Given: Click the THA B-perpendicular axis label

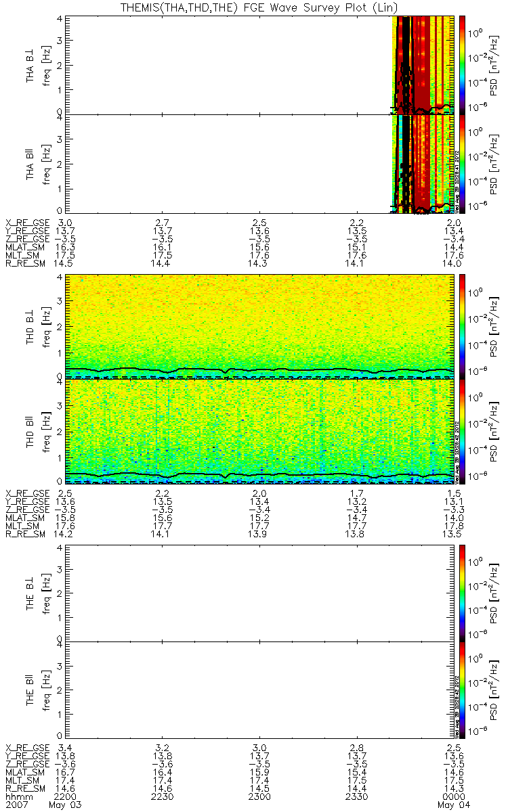Looking at the screenshot, I should (30, 64).
